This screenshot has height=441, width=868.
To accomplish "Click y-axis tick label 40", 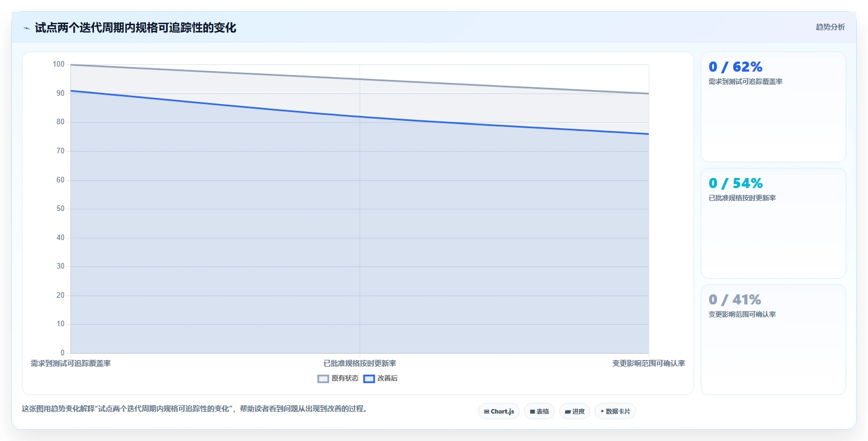I will pos(60,238).
